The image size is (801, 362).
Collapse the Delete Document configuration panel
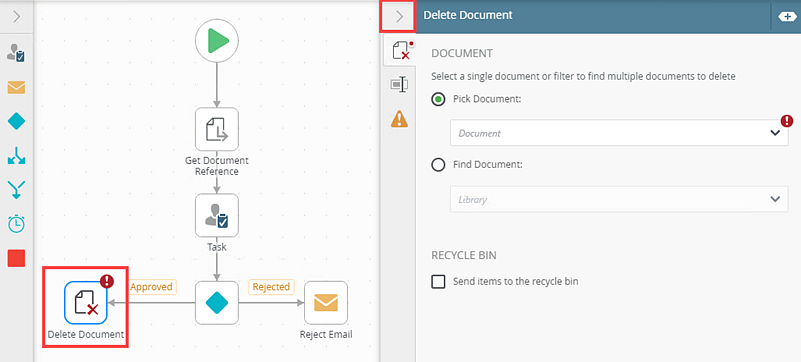[399, 17]
